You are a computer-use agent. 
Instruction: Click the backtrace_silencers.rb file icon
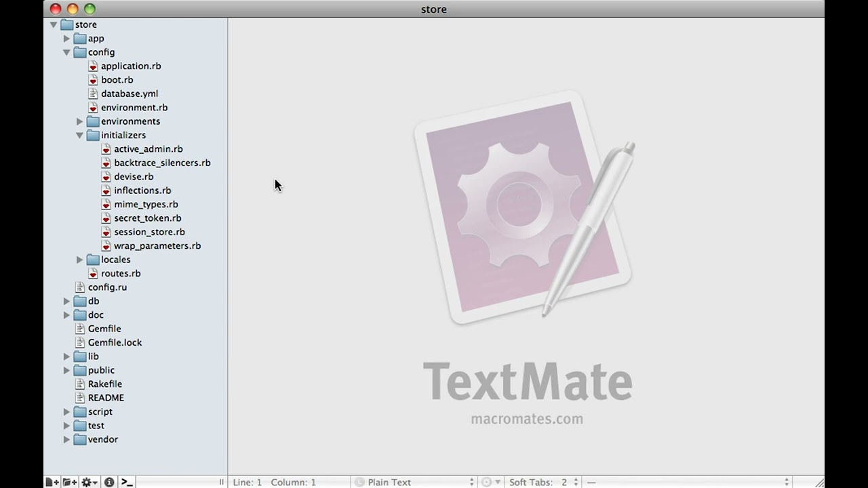pyautogui.click(x=106, y=163)
